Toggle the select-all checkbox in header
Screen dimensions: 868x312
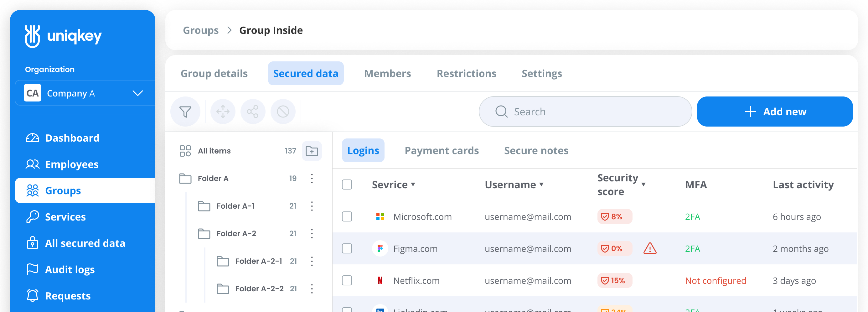(347, 185)
